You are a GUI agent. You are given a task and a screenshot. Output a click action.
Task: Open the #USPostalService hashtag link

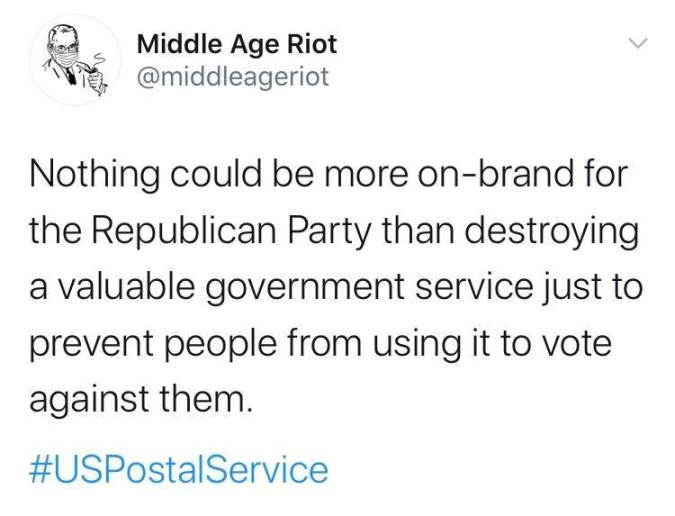[179, 470]
